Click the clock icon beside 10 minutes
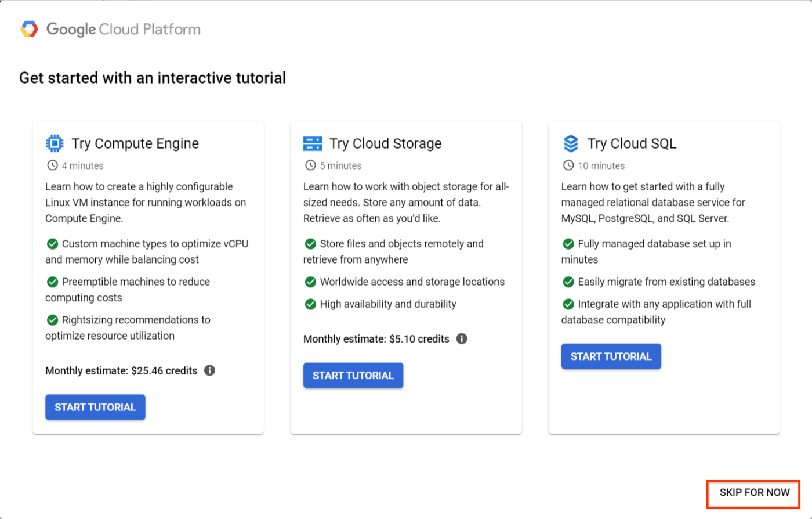This screenshot has height=519, width=812. [x=568, y=165]
